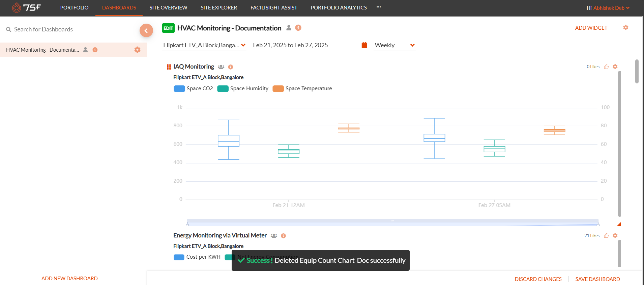Viewport: 644px width, 285px height.
Task: Like the Energy Monitoring via Virtual Meter widget
Action: 606,235
